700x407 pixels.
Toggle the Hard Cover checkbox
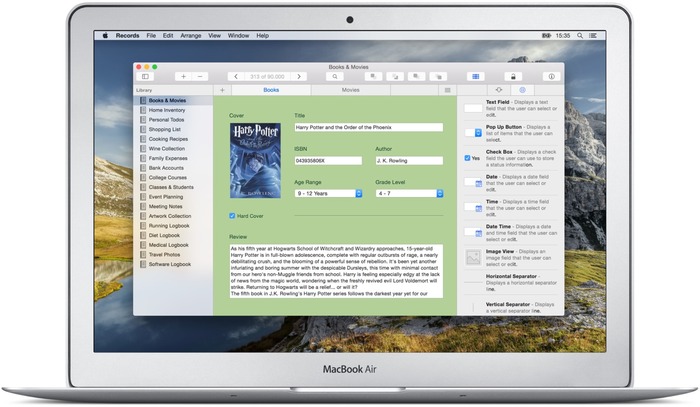click(x=232, y=216)
